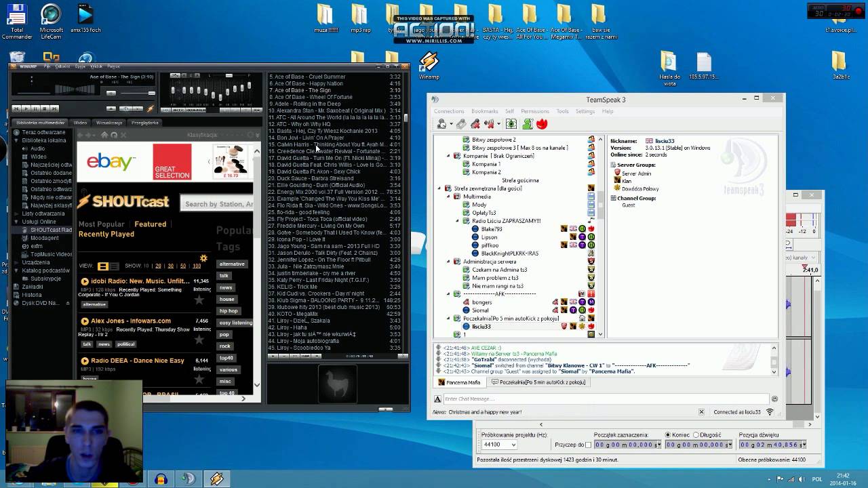The width and height of the screenshot is (868, 488).
Task: Click the TeamSpeak connect toolbar icon
Action: point(441,124)
